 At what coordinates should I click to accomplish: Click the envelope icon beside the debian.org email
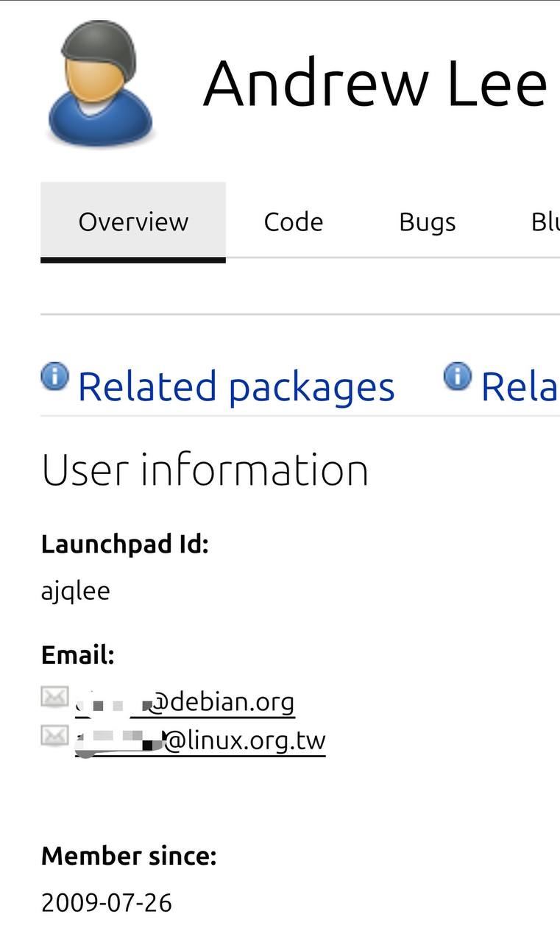pyautogui.click(x=54, y=697)
